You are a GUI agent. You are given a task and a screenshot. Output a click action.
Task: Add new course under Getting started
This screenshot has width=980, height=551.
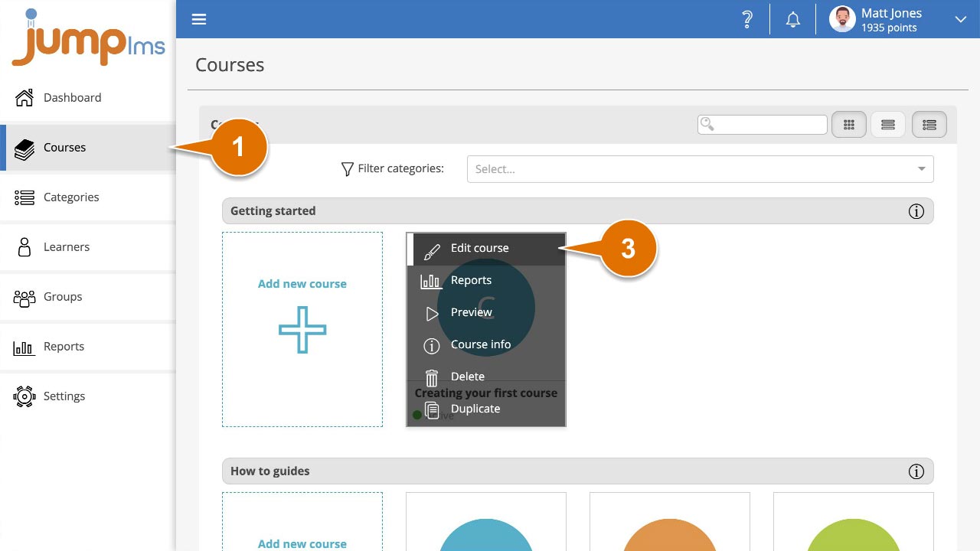click(x=302, y=329)
